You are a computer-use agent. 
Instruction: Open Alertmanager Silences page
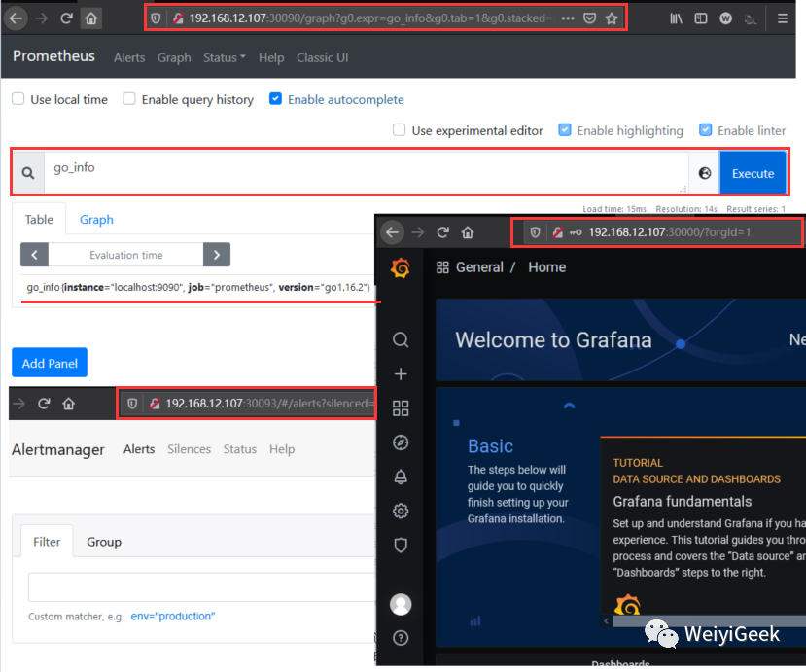[189, 449]
